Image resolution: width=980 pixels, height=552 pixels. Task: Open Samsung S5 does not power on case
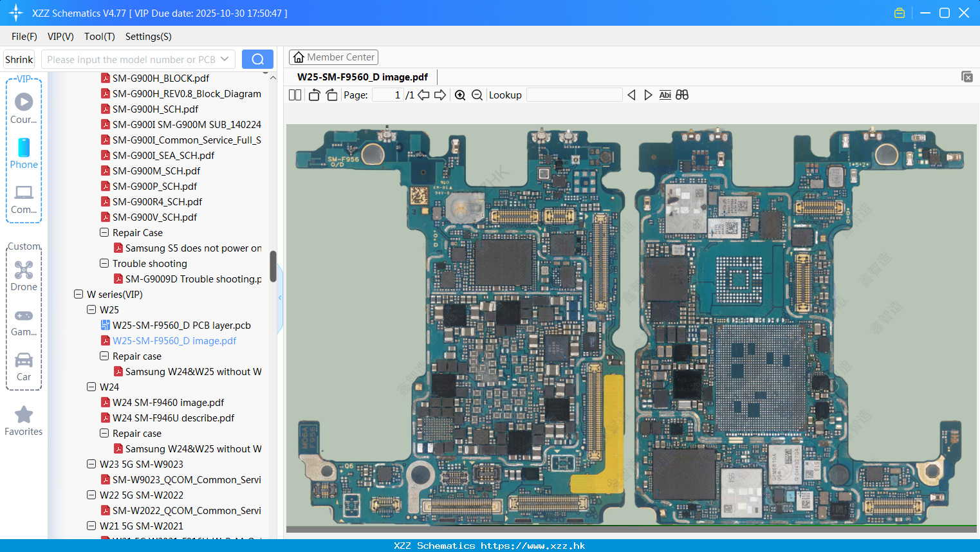(x=193, y=248)
